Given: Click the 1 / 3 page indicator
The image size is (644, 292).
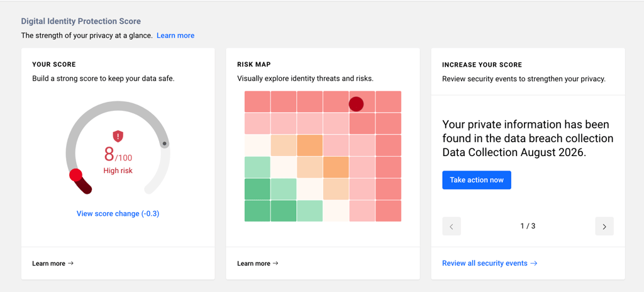Looking at the screenshot, I should (x=528, y=226).
